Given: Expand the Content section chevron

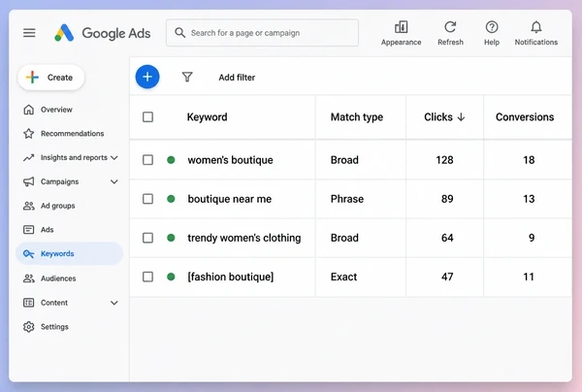Looking at the screenshot, I should tap(114, 303).
